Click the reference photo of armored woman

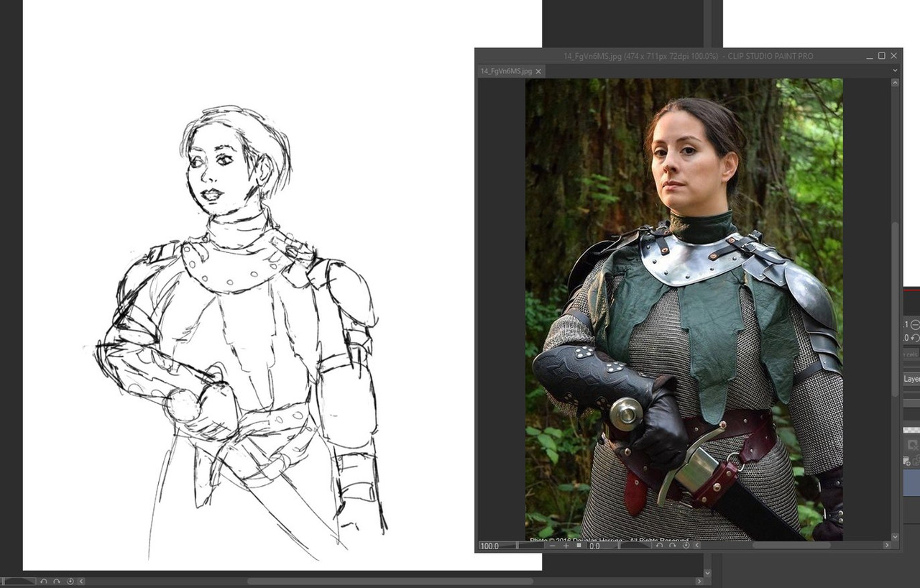coord(684,309)
